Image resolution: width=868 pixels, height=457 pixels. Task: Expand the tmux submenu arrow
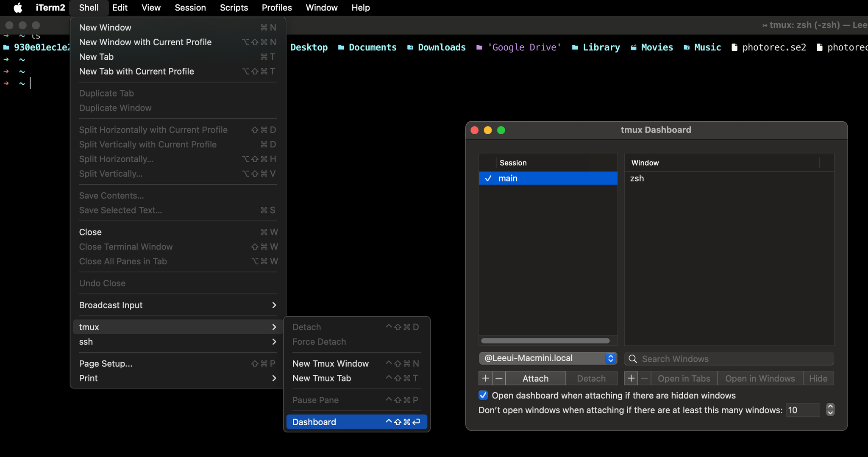point(274,327)
